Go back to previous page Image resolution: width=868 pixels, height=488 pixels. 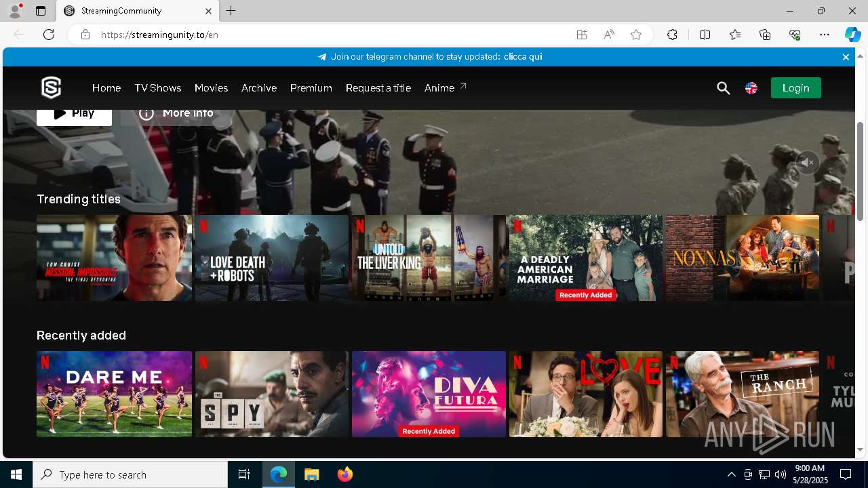tap(19, 35)
